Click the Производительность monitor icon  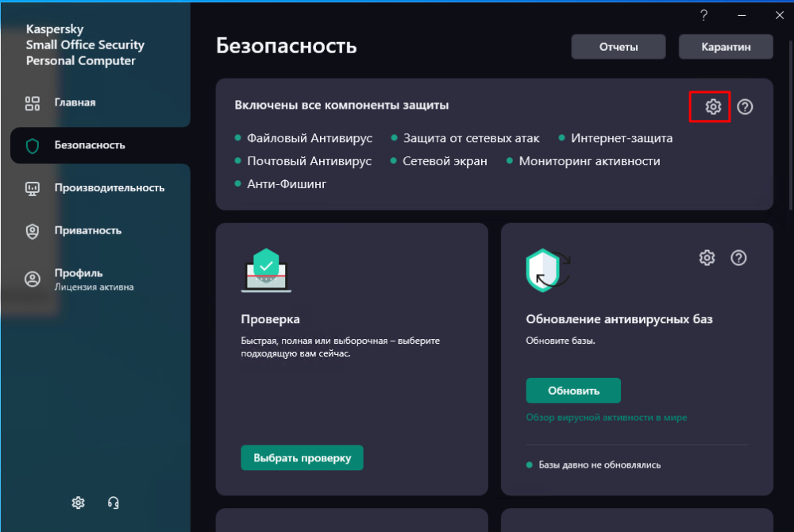[33, 189]
